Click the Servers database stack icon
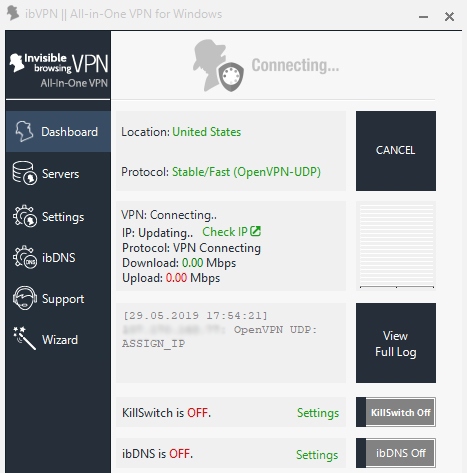Screen dimensions: 467x473 pos(24,173)
